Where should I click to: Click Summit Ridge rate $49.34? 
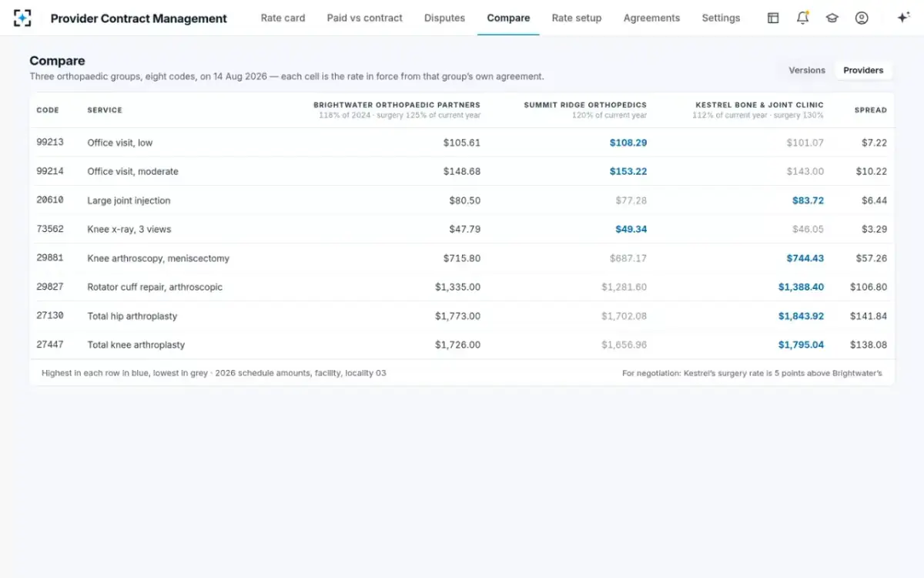tap(631, 229)
